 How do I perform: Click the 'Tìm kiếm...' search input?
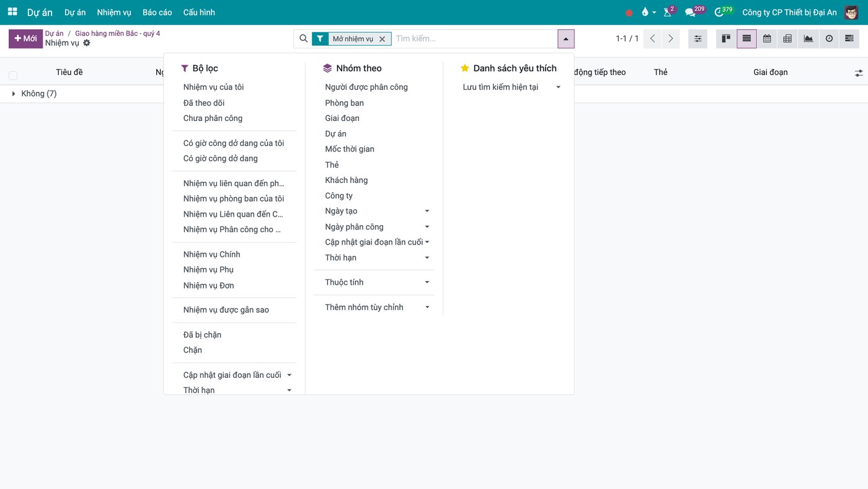[x=474, y=38]
